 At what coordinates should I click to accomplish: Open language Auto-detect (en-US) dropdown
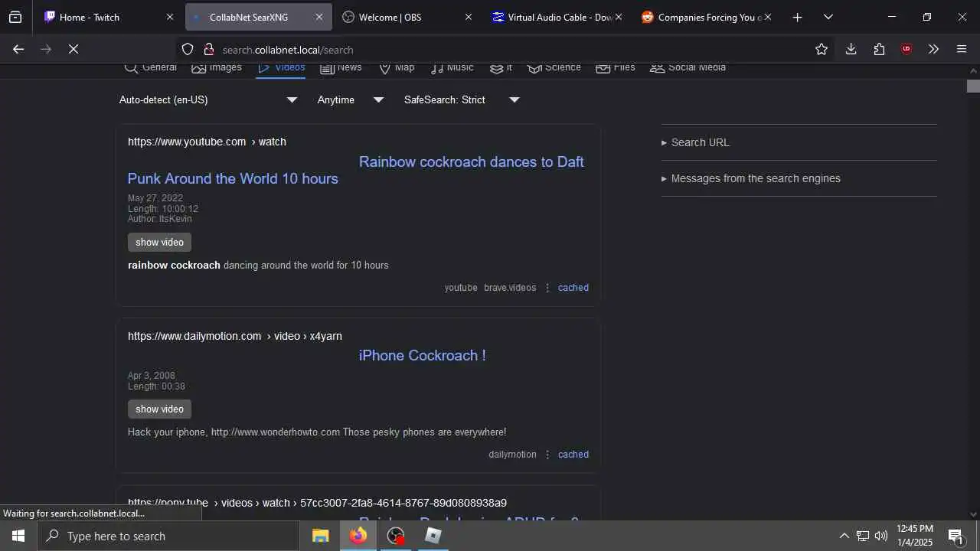[208, 100]
